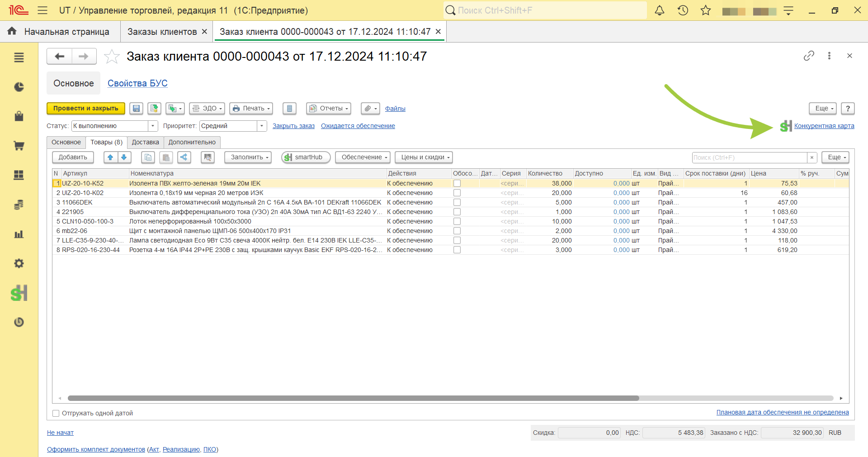Viewport: 868px width, 457px height.
Task: Enable the 'Отгружать одной датой' checkbox
Action: 56,413
